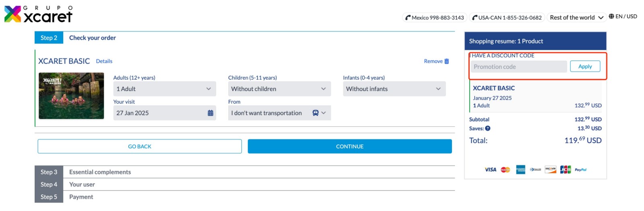
Task: Apply the promotion code
Action: pos(585,67)
